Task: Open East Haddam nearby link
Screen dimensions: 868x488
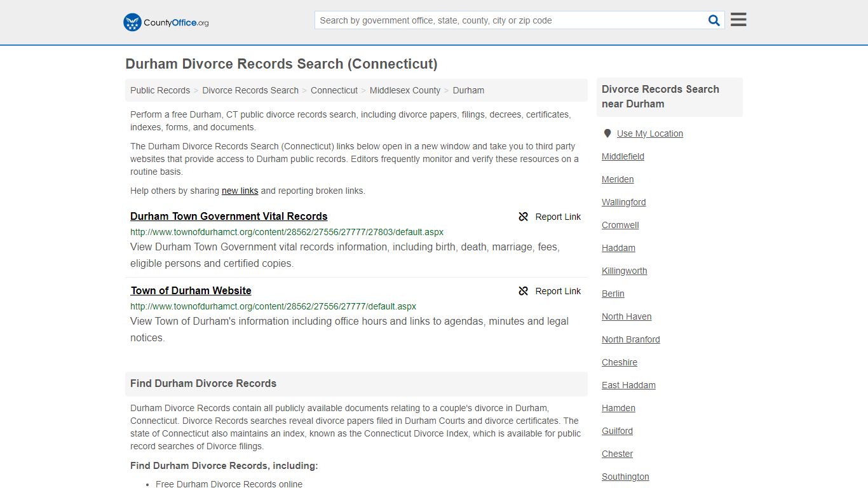Action: (x=628, y=385)
